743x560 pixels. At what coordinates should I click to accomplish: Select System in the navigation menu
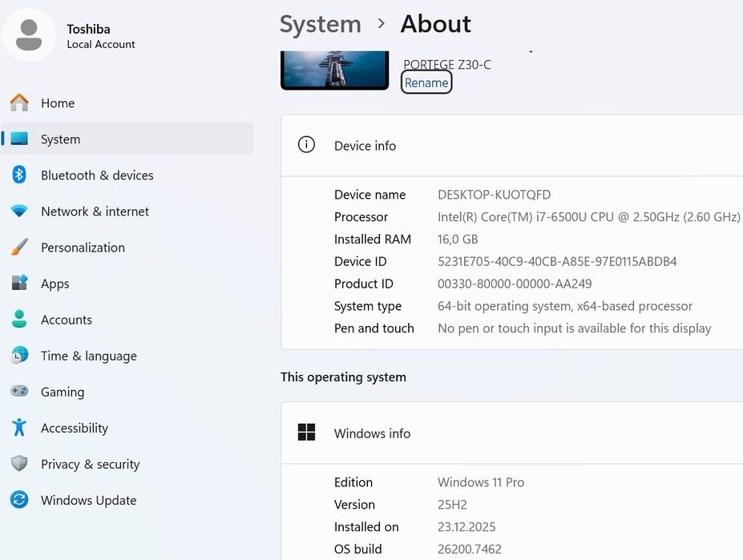point(60,139)
